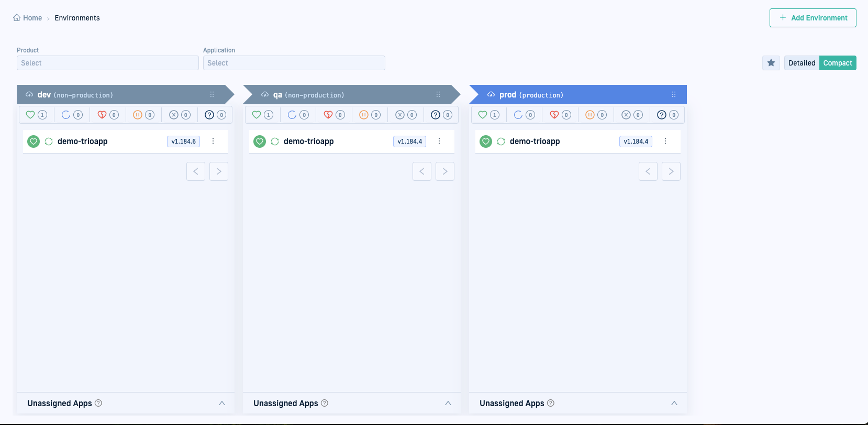Expand Unassigned Apps in prod column

point(674,403)
